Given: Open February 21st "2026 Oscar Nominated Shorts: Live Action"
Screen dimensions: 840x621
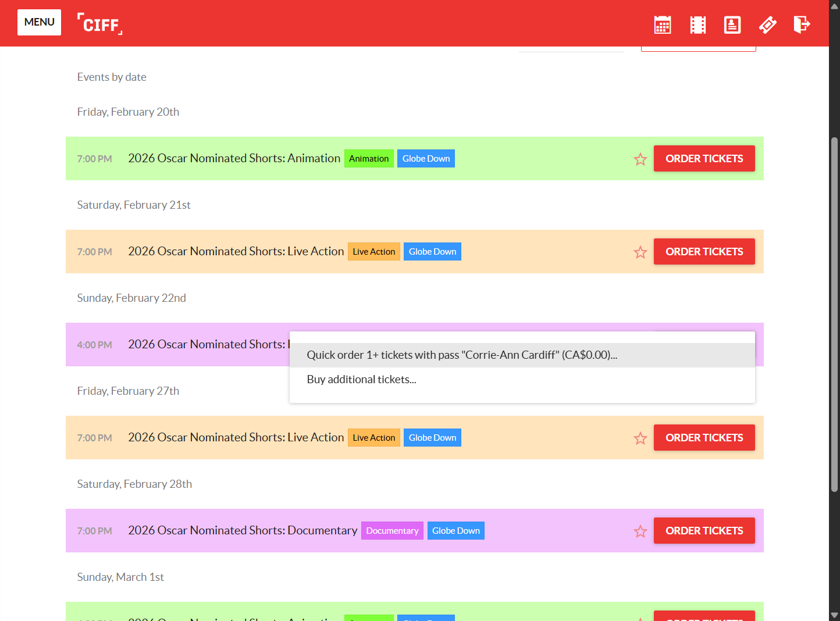Looking at the screenshot, I should pyautogui.click(x=236, y=251).
